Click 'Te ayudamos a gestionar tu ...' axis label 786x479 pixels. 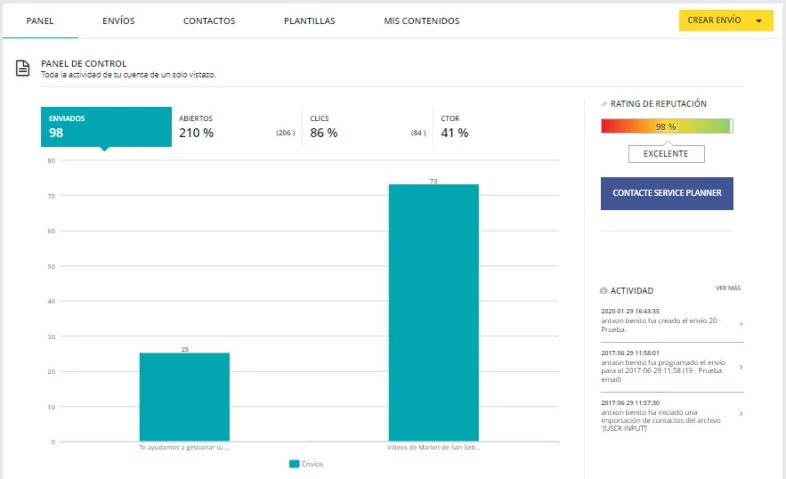pos(184,447)
